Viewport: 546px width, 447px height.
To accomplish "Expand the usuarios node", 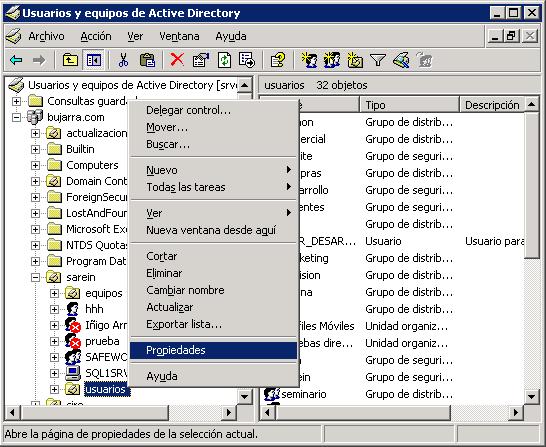I will click(x=54, y=390).
